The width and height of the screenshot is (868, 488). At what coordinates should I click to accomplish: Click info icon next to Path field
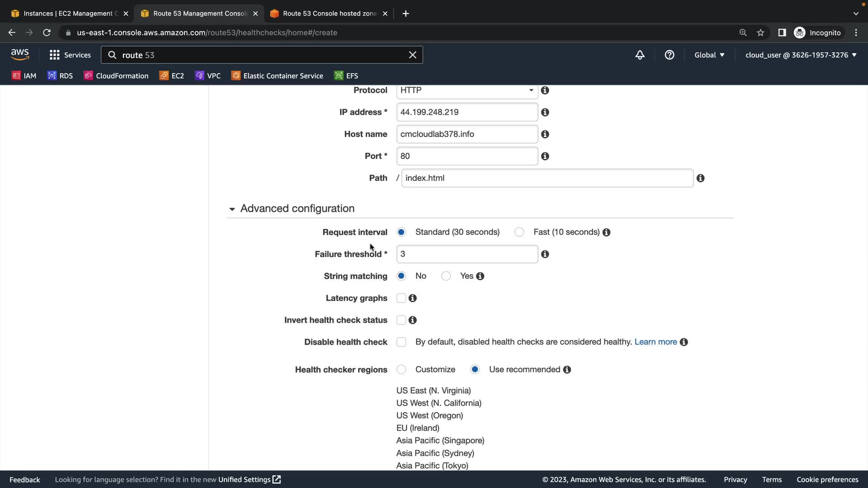pos(700,178)
